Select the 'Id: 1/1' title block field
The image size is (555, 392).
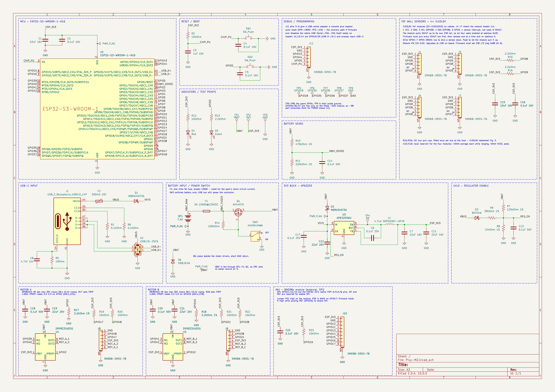coord(516,373)
